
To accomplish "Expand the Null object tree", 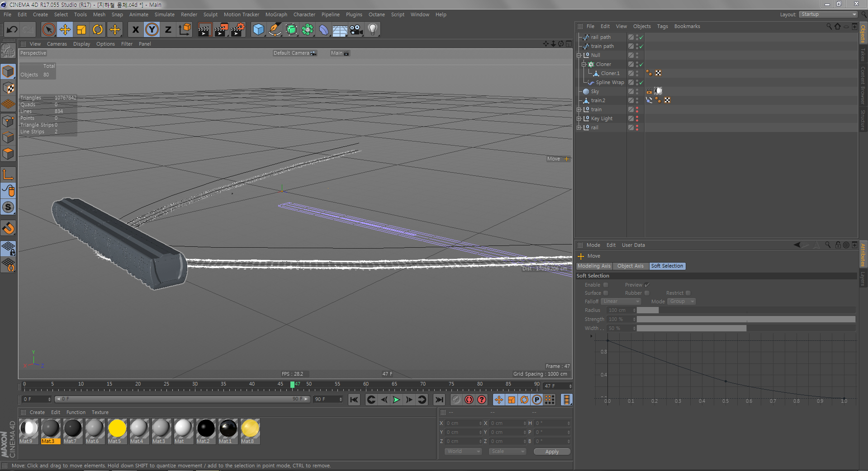I will pos(579,55).
